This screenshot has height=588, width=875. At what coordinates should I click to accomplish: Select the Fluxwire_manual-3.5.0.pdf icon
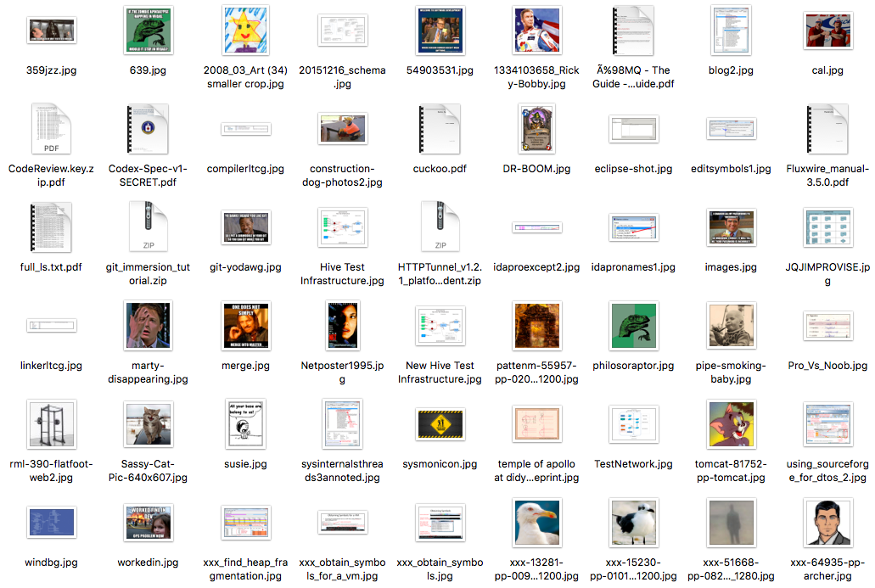[828, 129]
